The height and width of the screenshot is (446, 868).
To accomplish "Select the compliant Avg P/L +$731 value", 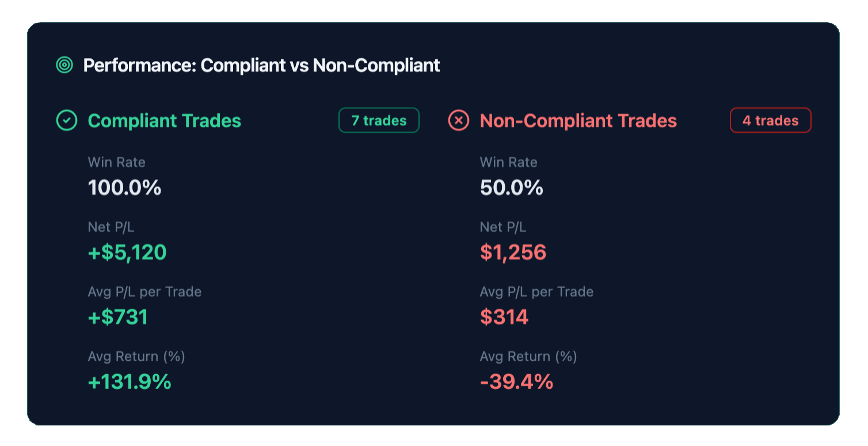I will (117, 316).
